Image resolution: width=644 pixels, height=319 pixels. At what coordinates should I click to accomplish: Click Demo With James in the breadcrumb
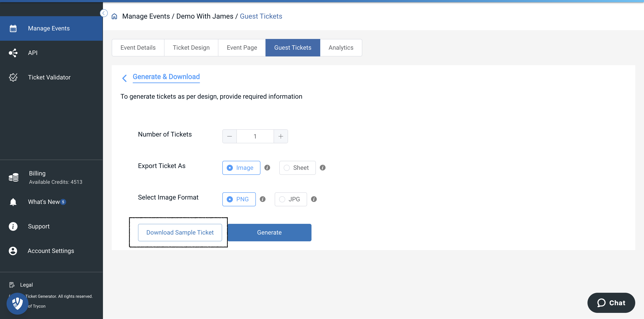(205, 16)
